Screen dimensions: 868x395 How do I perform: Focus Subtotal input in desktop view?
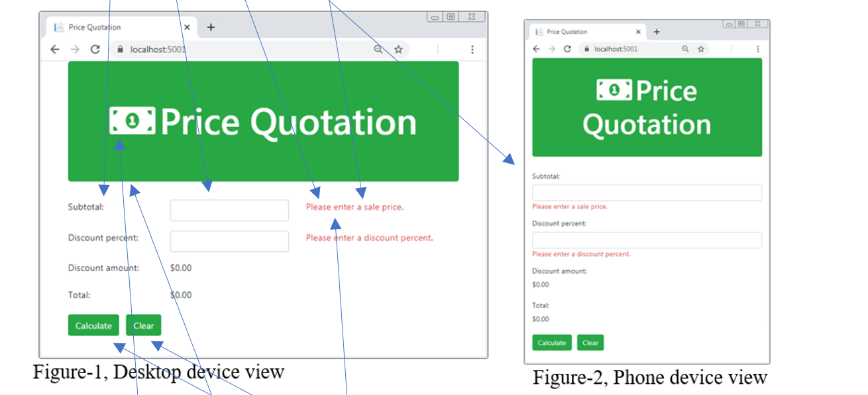229,210
